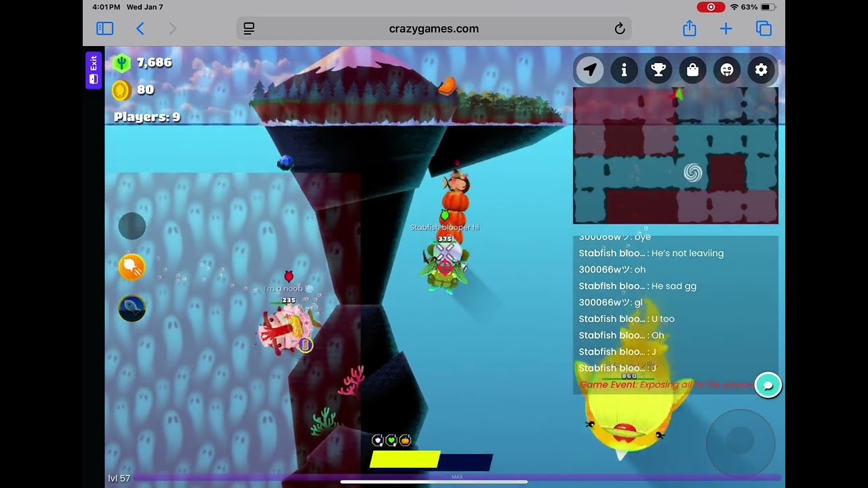Add a new Safari tab
This screenshot has height=488, width=868.
click(726, 28)
